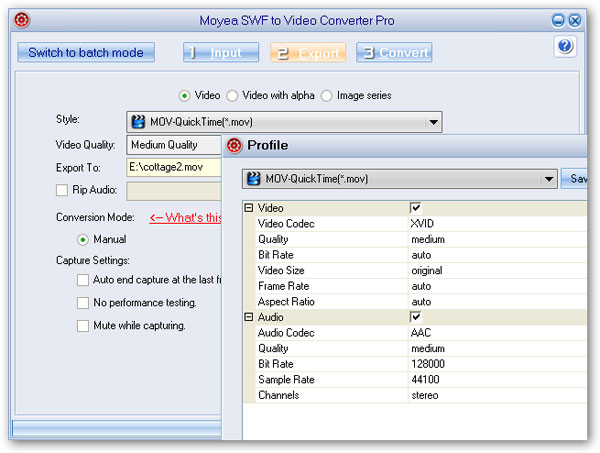Click the Save button in Profile dialog
Viewport: 600px width, 453px height.
tap(574, 179)
